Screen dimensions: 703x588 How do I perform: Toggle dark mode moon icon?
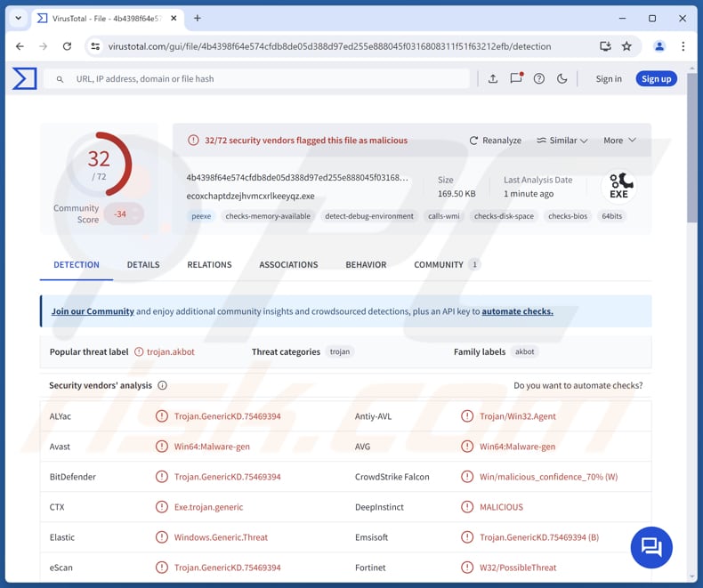(562, 79)
